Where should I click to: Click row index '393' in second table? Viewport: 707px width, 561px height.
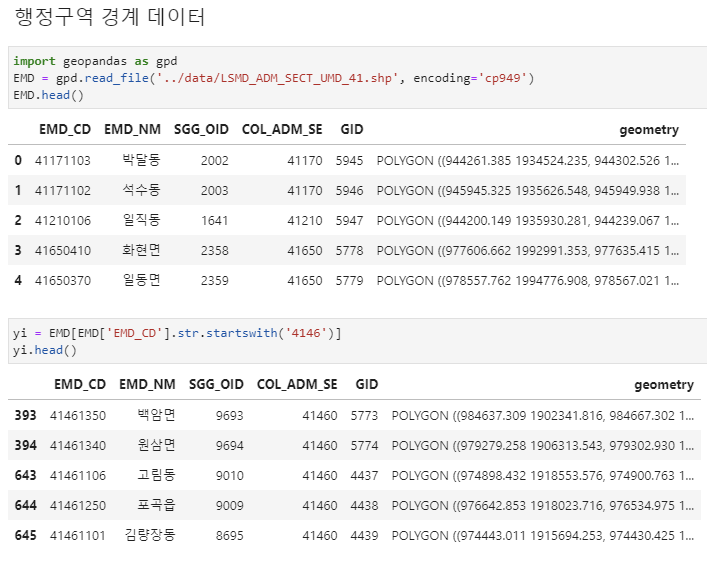(25, 415)
